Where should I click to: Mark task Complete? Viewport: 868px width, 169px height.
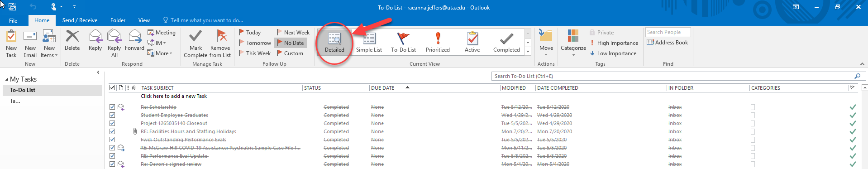click(196, 43)
